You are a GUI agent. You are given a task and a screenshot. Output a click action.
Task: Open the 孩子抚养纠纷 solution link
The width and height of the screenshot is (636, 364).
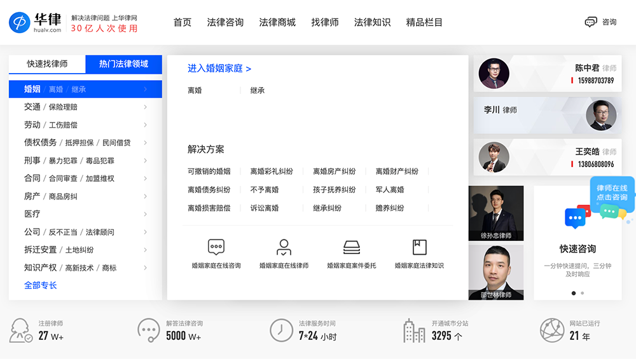tap(335, 190)
